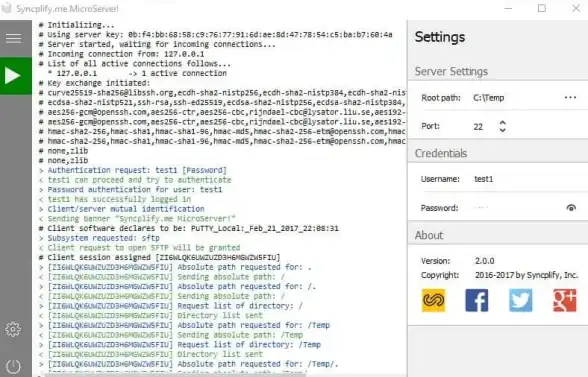Click the log line 'Incoming connection from: 127.0.0.1'
588x377 pixels.
click(122, 54)
